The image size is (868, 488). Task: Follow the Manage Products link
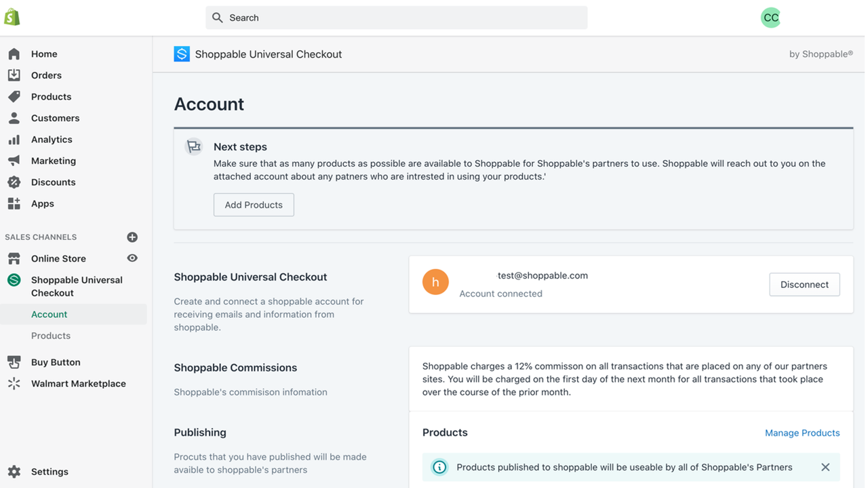point(802,433)
